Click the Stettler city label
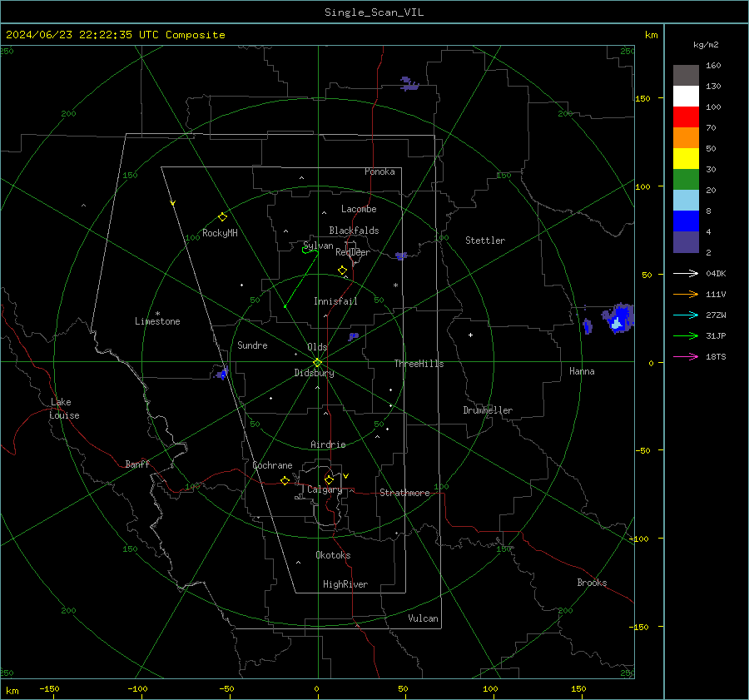 [x=485, y=241]
